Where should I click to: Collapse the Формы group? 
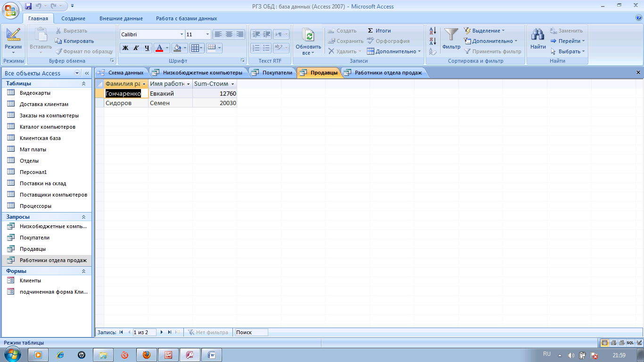click(x=83, y=271)
